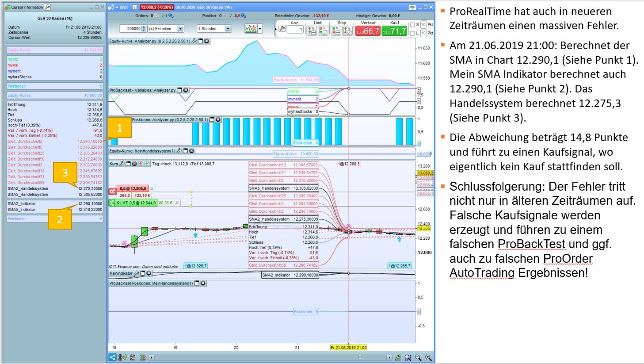Viewport: 644px width, 364px height.
Task: Maximize the Equity-Kurve Analyzer.py panel
Action: 200,41
